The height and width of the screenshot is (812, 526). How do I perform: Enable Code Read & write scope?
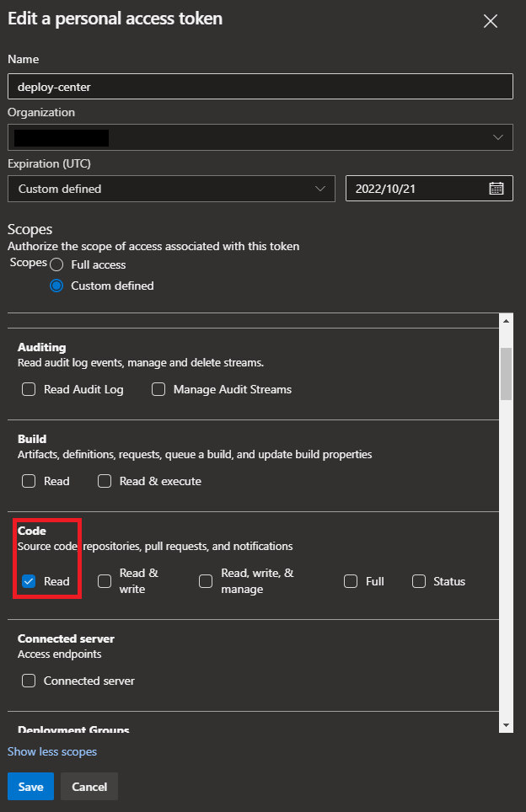point(105,581)
